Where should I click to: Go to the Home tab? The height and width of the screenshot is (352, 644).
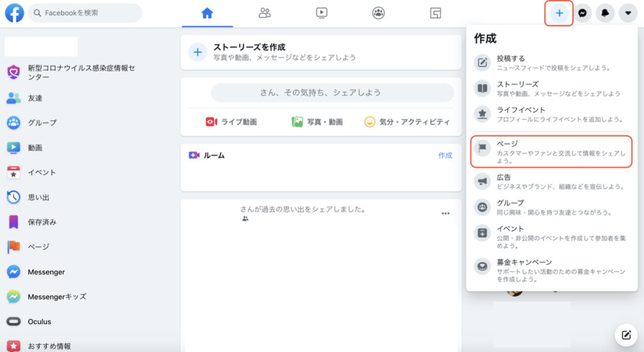207,13
